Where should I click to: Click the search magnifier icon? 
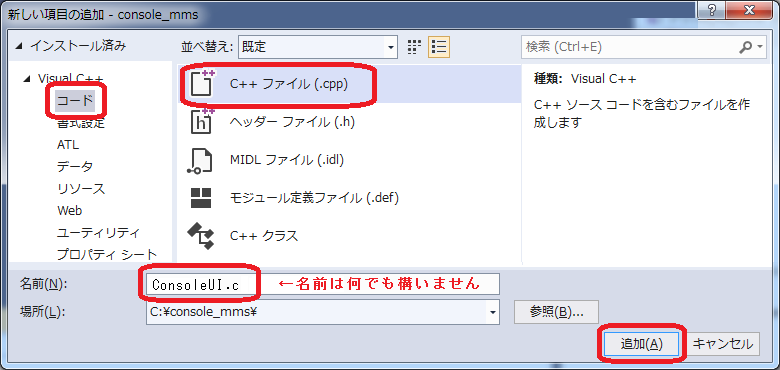pyautogui.click(x=746, y=47)
